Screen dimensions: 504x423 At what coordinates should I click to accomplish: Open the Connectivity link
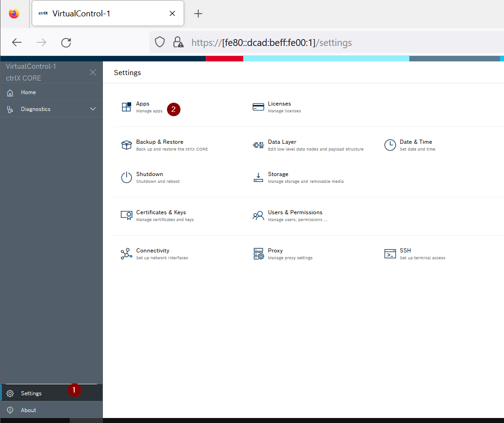[153, 251]
